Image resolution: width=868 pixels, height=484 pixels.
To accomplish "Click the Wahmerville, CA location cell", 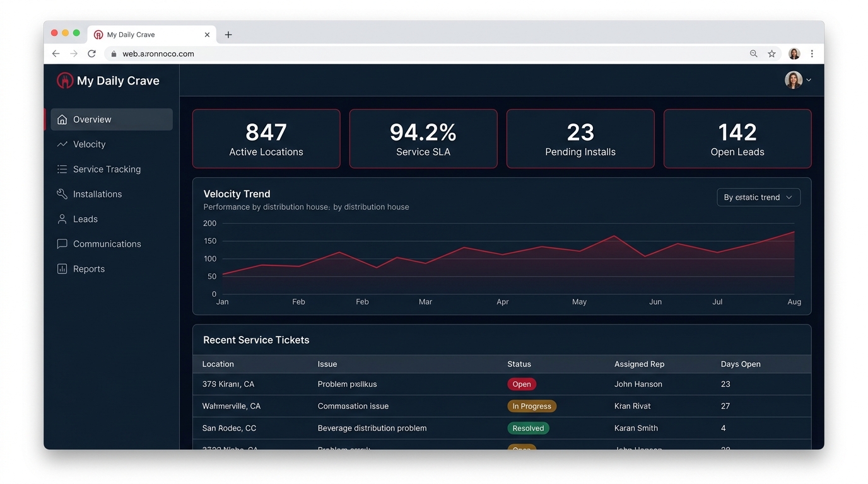I will coord(231,406).
